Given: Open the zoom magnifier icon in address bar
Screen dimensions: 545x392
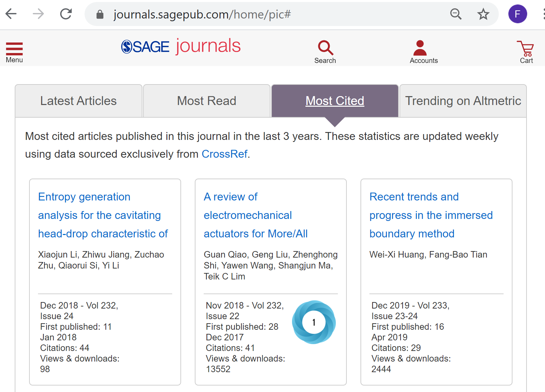Looking at the screenshot, I should 456,14.
